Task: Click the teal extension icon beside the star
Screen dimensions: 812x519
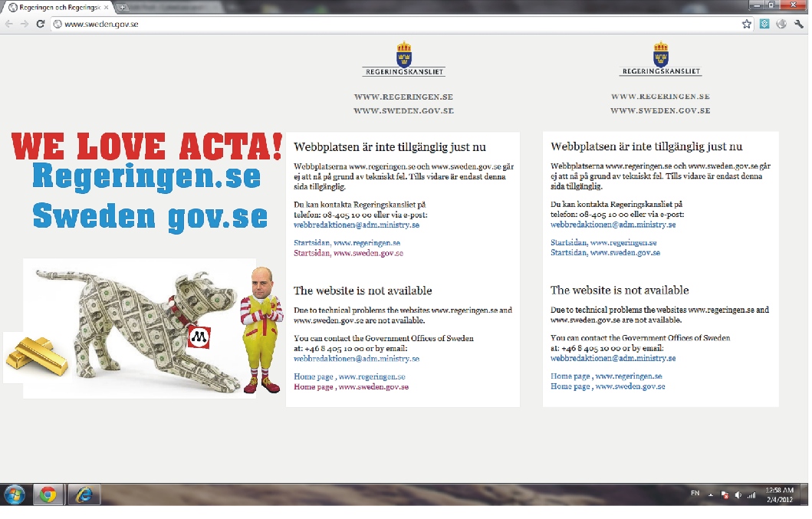Action: tap(764, 24)
